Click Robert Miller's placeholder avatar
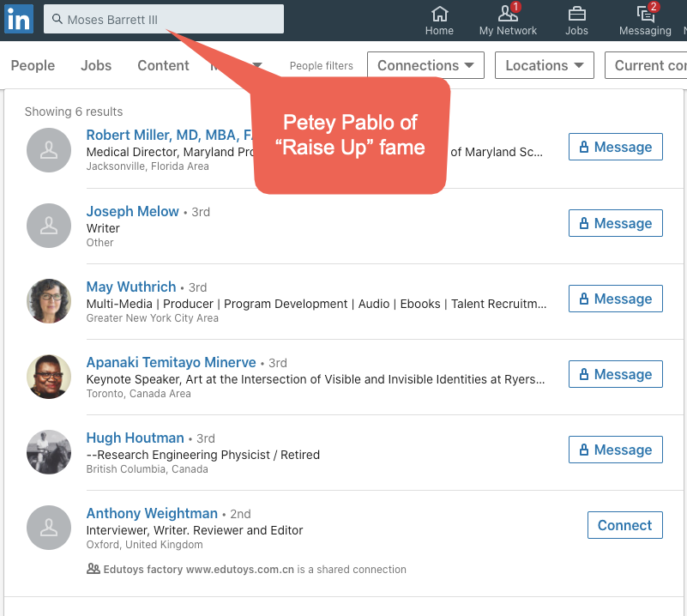The width and height of the screenshot is (687, 616). [49, 150]
